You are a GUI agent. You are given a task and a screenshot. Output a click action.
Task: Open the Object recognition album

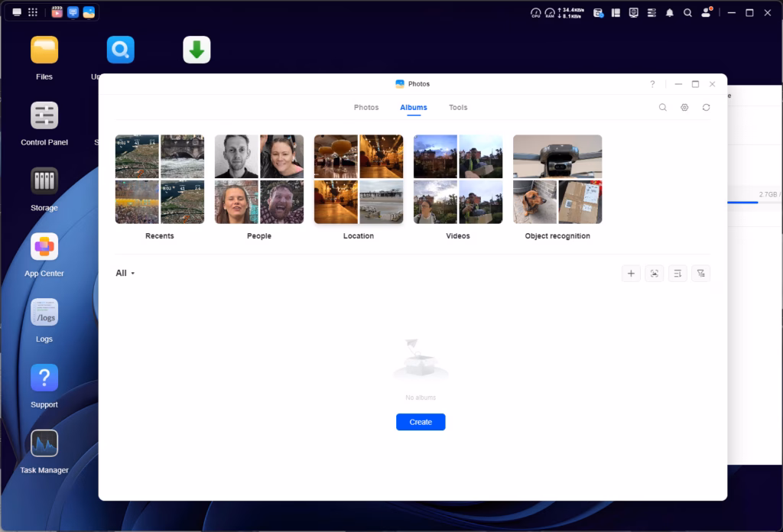click(557, 180)
